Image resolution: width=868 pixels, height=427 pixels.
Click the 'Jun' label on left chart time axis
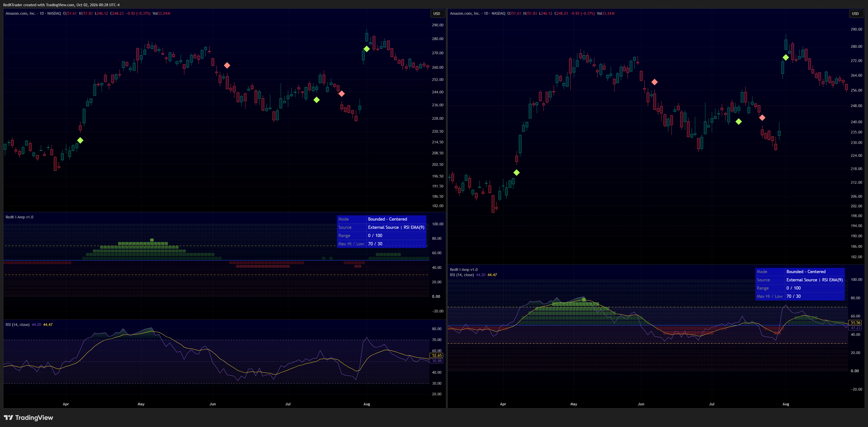tap(213, 404)
